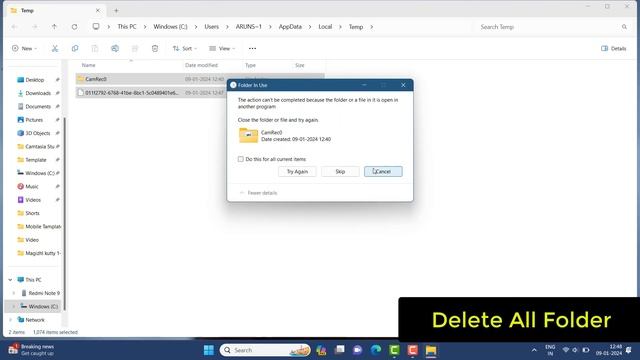Click the Paste icon in toolbar
This screenshot has height=360, width=640.
(95, 49)
